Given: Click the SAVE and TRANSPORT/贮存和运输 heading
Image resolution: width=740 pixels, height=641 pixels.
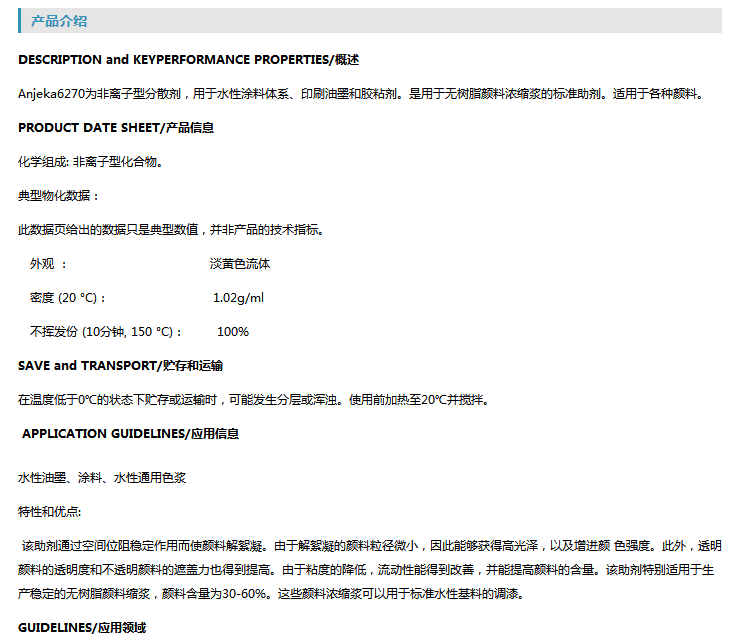Looking at the screenshot, I should 120,365.
